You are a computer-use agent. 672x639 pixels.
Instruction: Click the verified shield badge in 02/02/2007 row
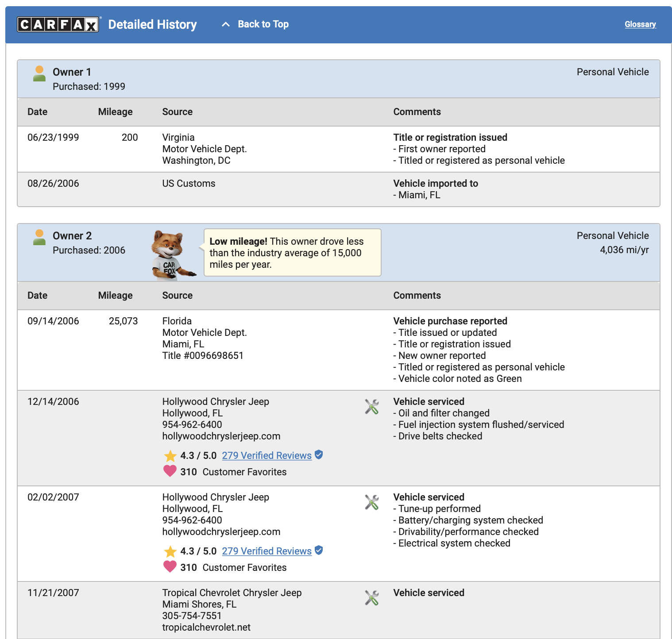(x=319, y=550)
